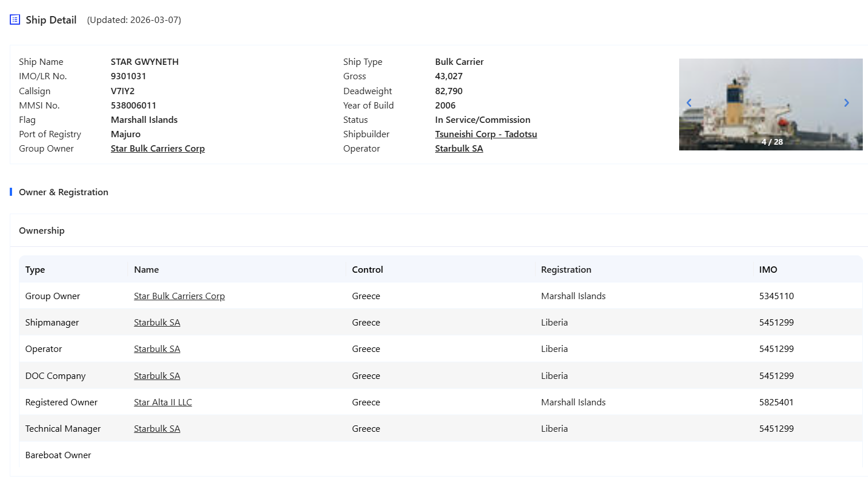Open Tsuneishi Corp - Tadotsu shipbuilder link

tap(486, 134)
